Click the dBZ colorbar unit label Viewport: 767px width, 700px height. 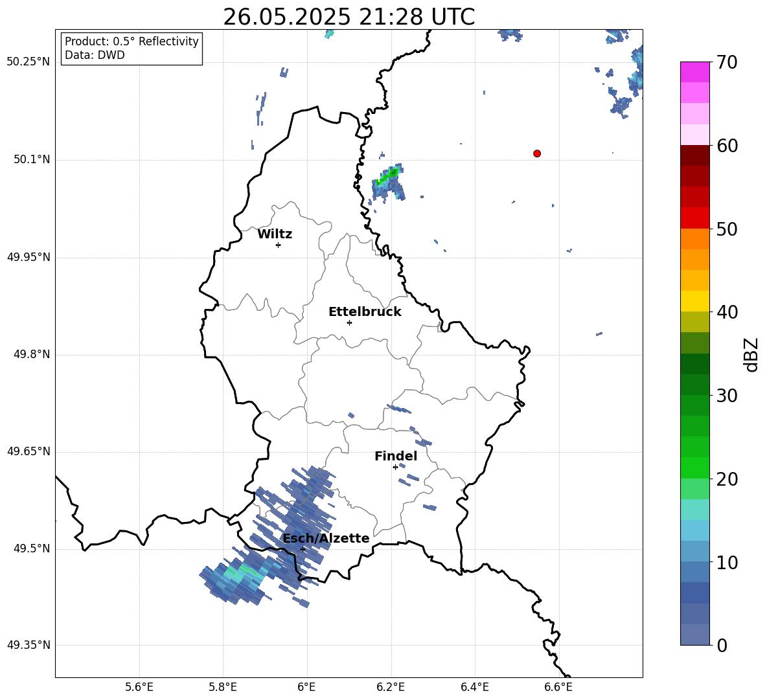click(751, 354)
